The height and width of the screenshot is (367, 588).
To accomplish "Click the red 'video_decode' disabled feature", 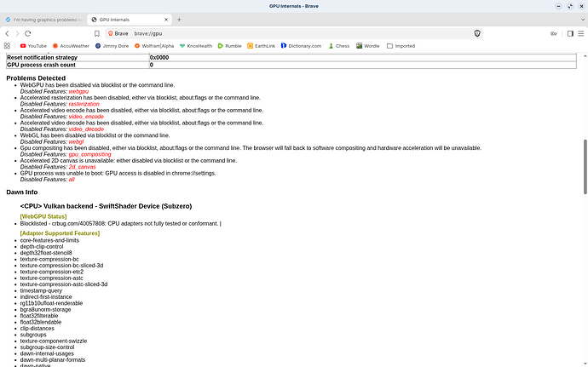I will click(x=86, y=129).
